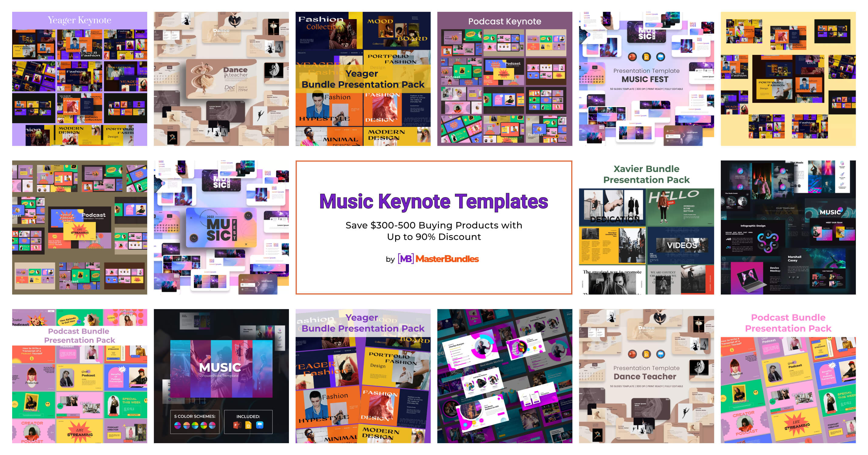Select the Google Slides icon on the Music Fest card
Viewport: 868px width, 455px height.
647,57
